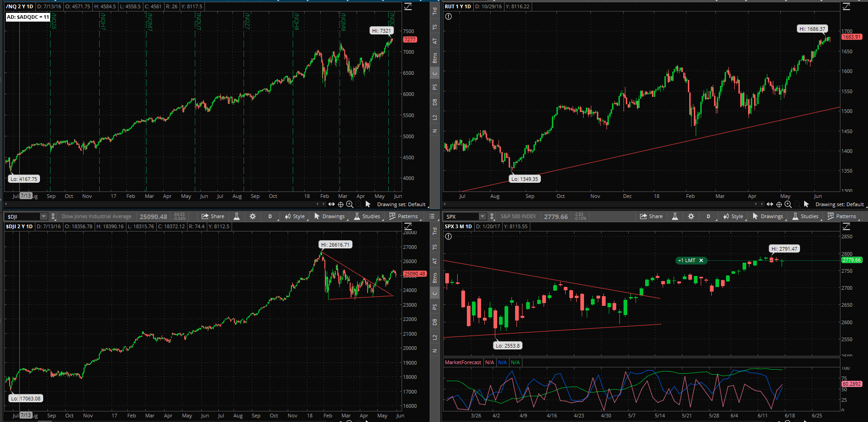Open the L2 side tab beside /NQ chart
868x422 pixels.
coord(435,118)
